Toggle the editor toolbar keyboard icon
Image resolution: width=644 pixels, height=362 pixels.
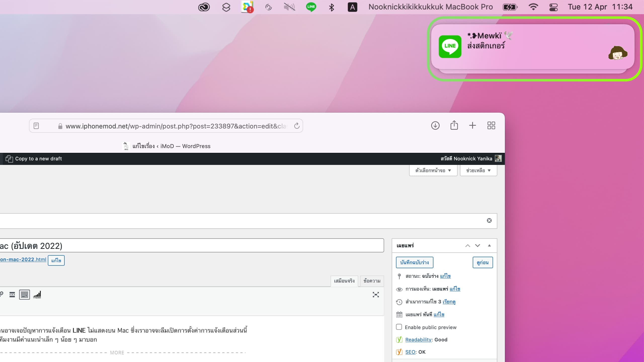click(24, 295)
